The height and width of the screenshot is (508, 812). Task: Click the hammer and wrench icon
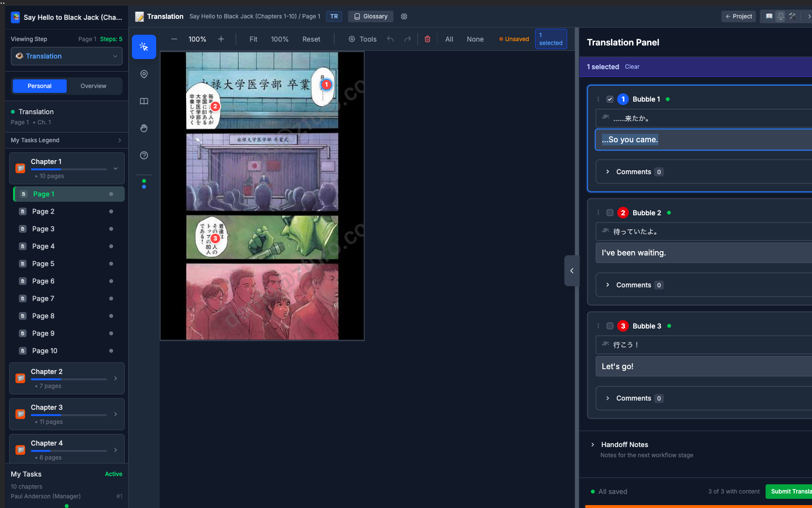(792, 16)
